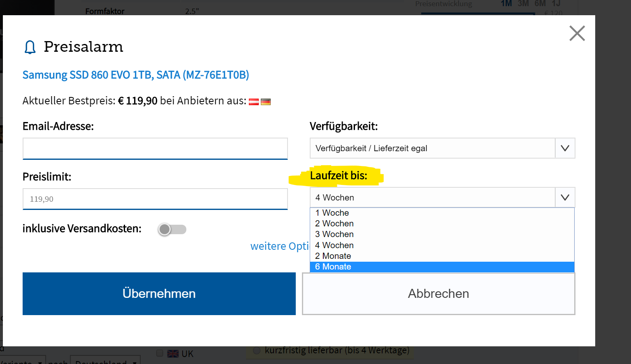Collapse the Laufzeit bis dropdown showing 4 Wochen
The height and width of the screenshot is (364, 631).
(x=442, y=198)
